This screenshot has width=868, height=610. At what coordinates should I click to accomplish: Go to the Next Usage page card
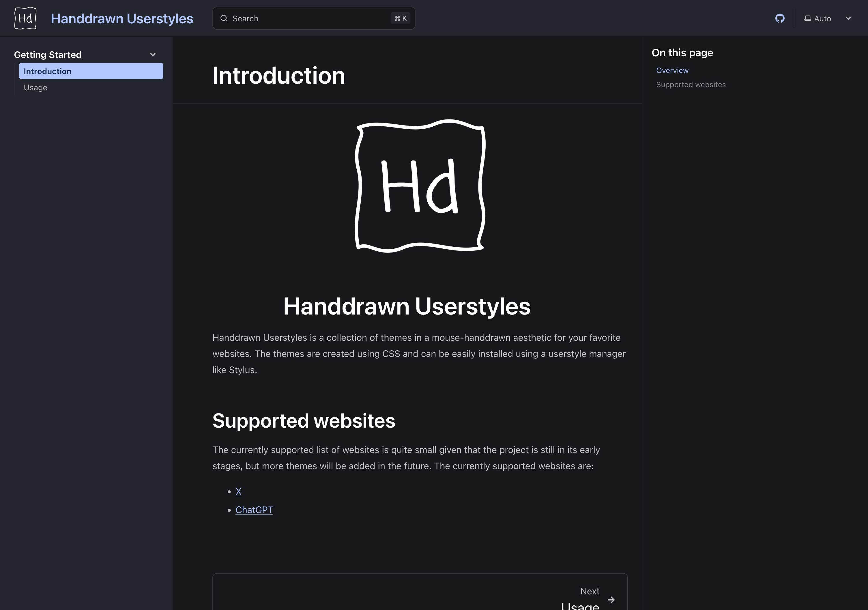point(420,592)
